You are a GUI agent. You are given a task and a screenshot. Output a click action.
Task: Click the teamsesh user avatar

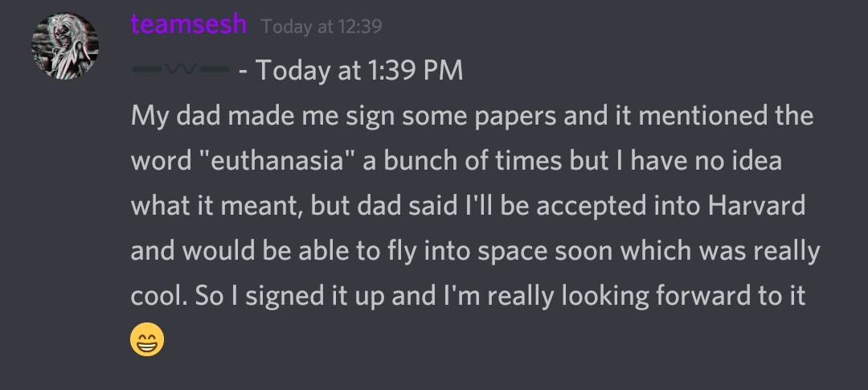64,47
